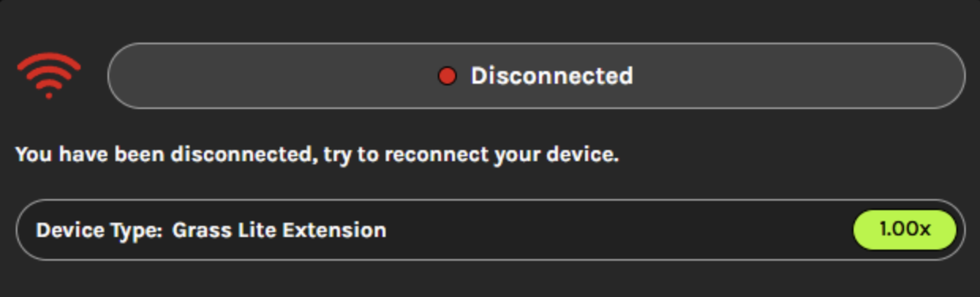Open the Device Type info row

click(x=490, y=230)
